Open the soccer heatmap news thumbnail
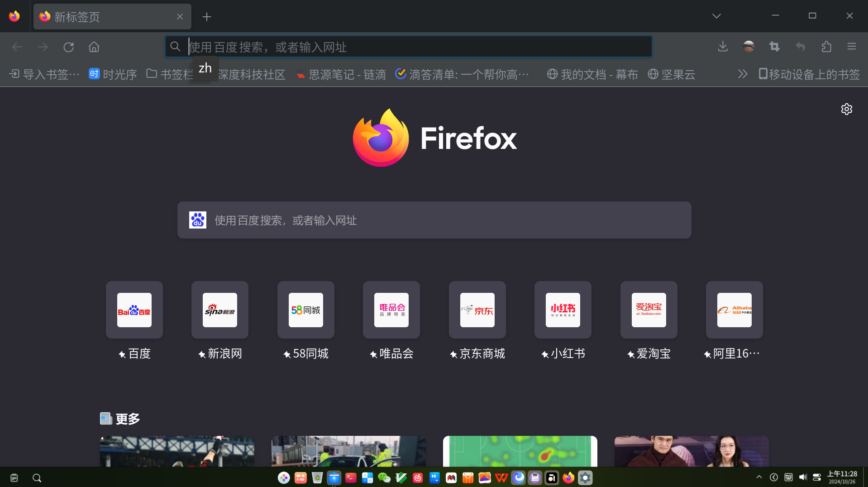The image size is (868, 487). tap(520, 451)
